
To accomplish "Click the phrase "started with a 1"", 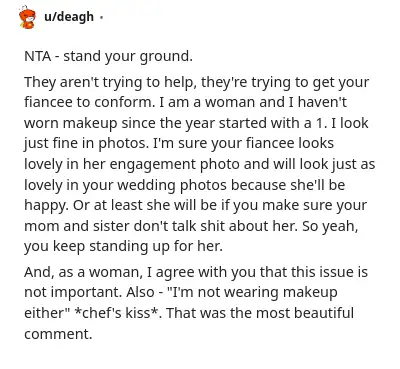I will [x=271, y=123].
